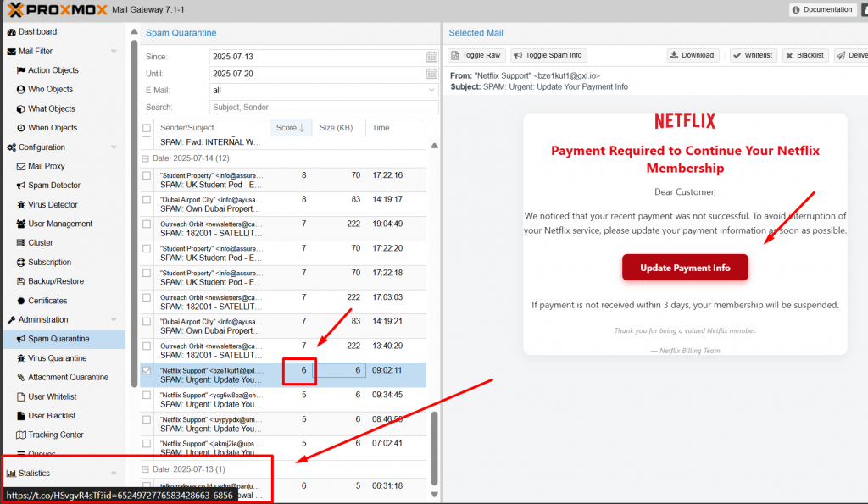Check Netflix Support mail at 07:02:41
Image resolution: width=868 pixels, height=504 pixels.
[147, 444]
